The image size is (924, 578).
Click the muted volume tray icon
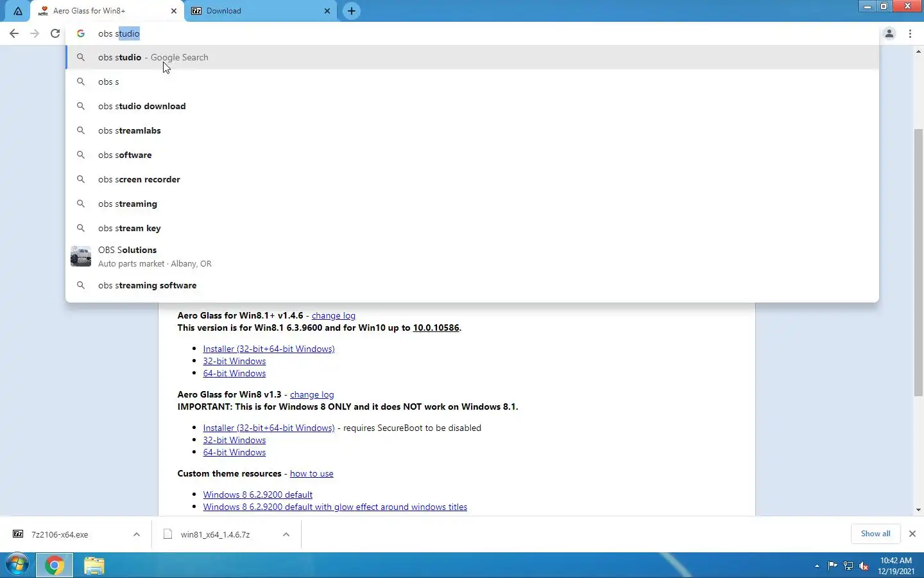click(864, 566)
